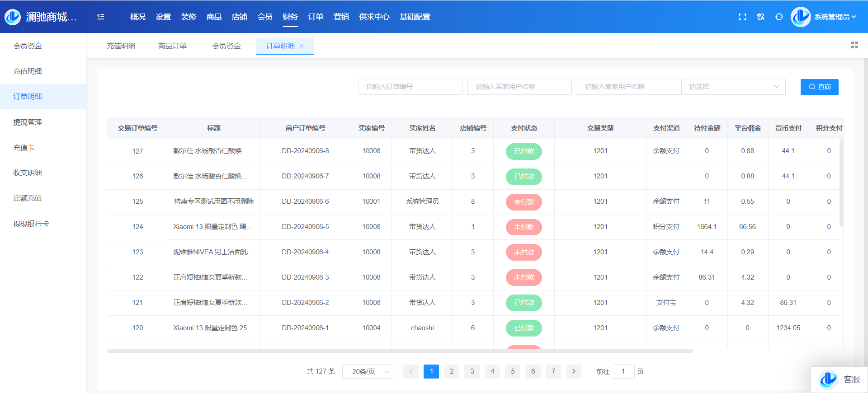This screenshot has width=868, height=393.
Task: Click the refresh icon in header
Action: click(779, 17)
